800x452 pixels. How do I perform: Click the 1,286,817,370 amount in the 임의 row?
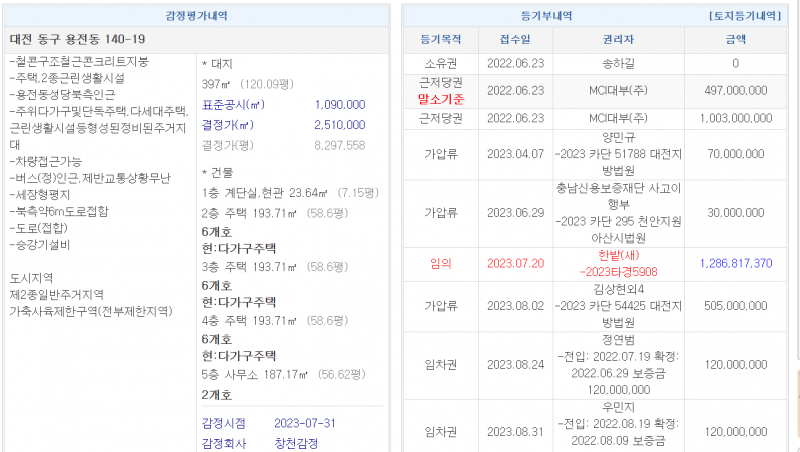pos(735,263)
